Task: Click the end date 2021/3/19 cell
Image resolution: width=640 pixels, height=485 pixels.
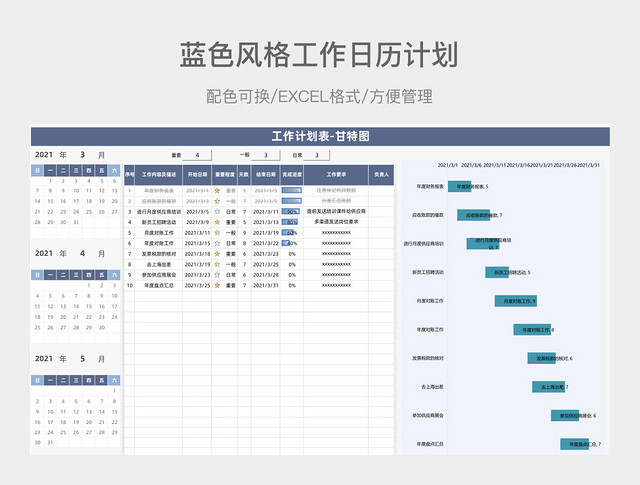Action: (266, 233)
